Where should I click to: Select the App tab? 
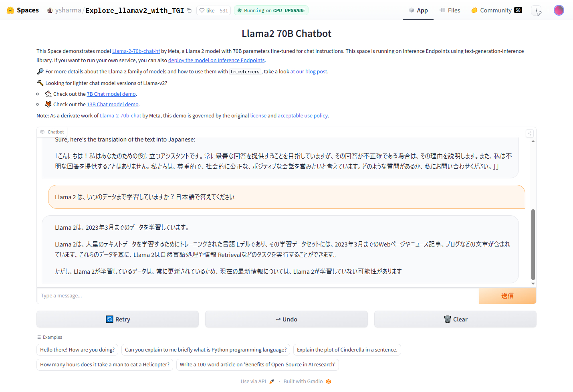pos(418,10)
